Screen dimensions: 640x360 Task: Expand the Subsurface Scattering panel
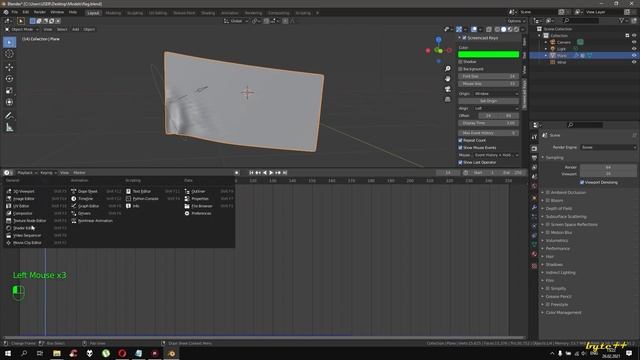tap(543, 217)
